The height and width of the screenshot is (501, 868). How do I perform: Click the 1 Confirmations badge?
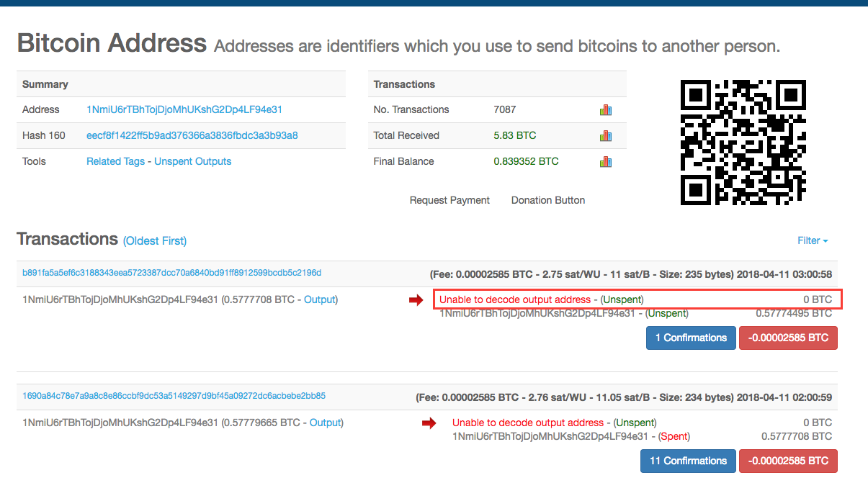click(690, 338)
